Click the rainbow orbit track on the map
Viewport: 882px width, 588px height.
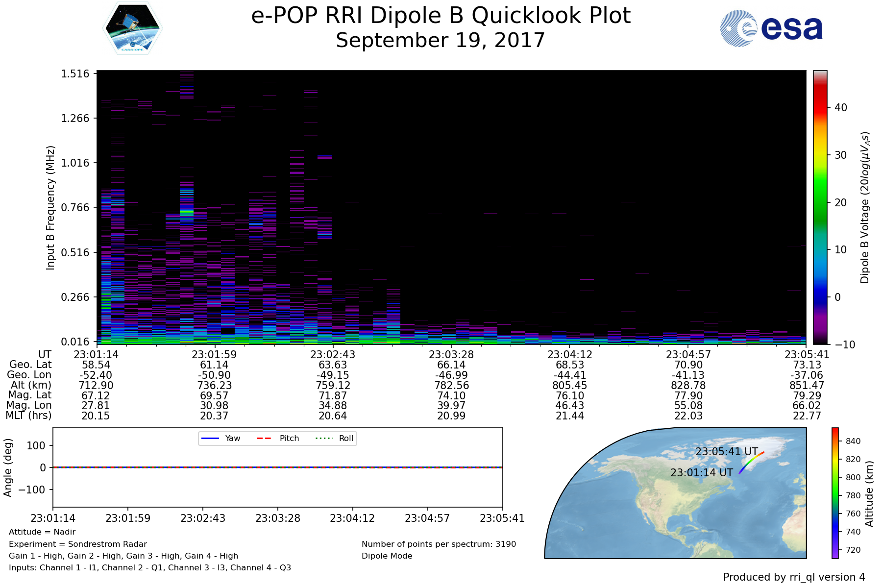[751, 462]
